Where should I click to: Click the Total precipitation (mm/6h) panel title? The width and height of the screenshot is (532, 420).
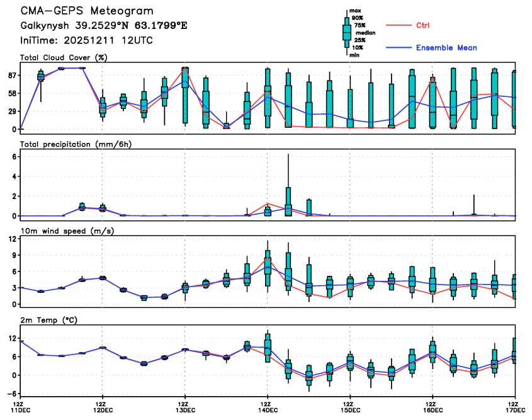[x=76, y=145]
